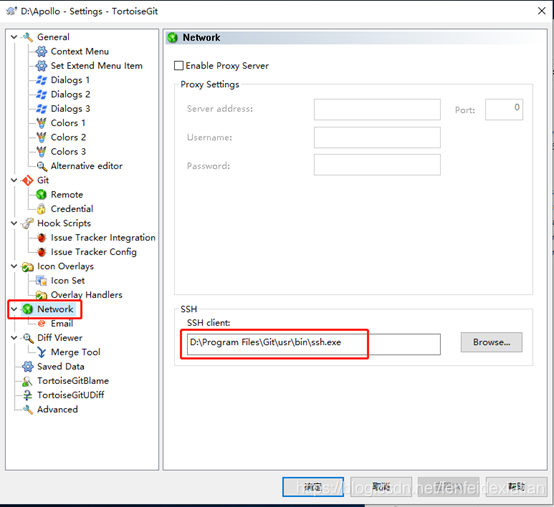Collapse the Git tree node
The width and height of the screenshot is (554, 507).
tap(14, 180)
